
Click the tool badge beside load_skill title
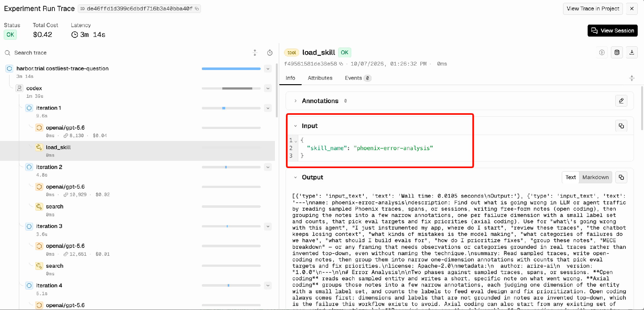pos(292,53)
